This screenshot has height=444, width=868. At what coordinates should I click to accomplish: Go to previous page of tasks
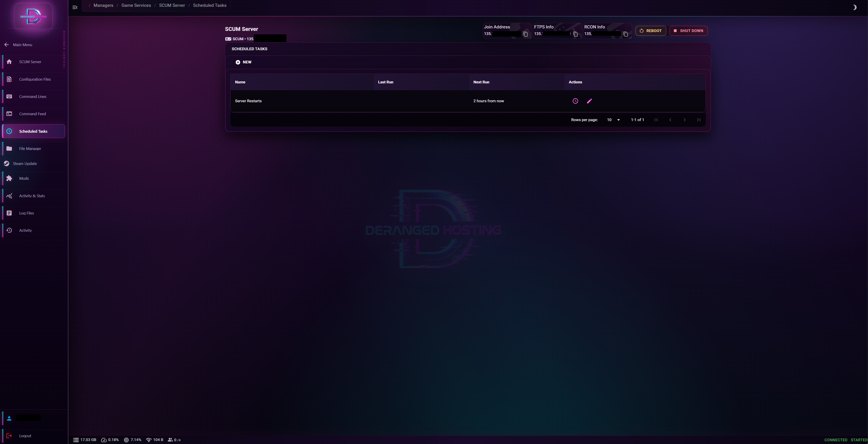(x=670, y=120)
